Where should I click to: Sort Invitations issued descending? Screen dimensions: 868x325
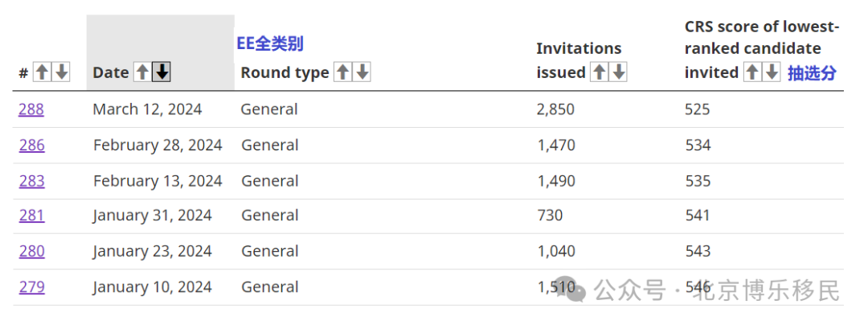618,72
